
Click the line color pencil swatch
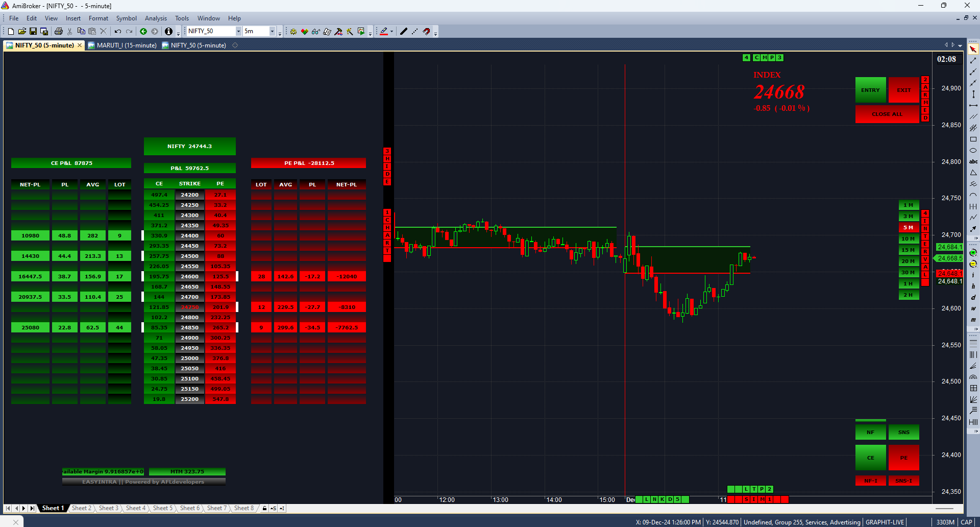[x=384, y=32]
